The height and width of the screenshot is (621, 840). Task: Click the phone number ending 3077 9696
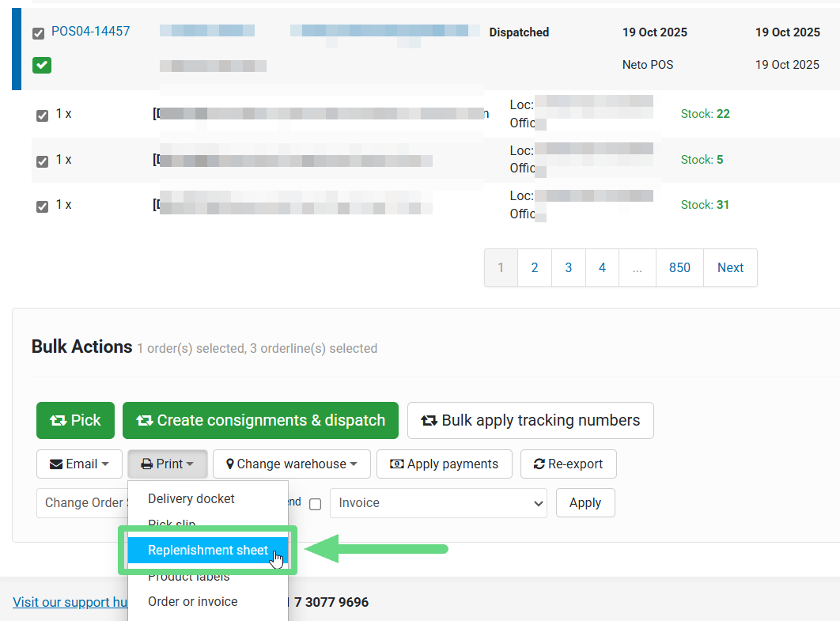331,602
